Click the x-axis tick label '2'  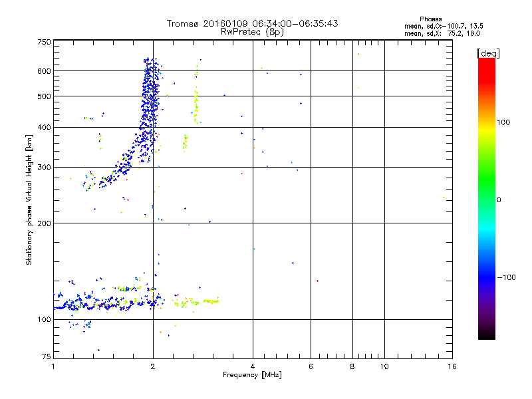[x=153, y=366]
